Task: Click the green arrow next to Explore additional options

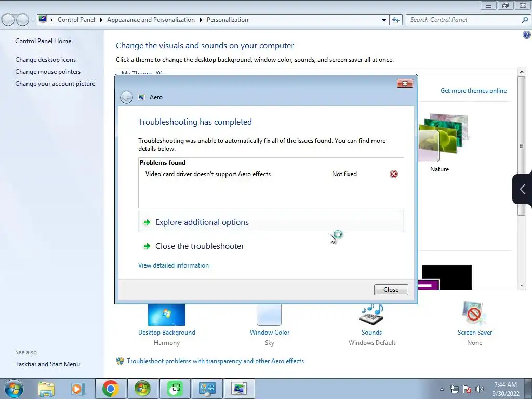Action: [x=147, y=222]
